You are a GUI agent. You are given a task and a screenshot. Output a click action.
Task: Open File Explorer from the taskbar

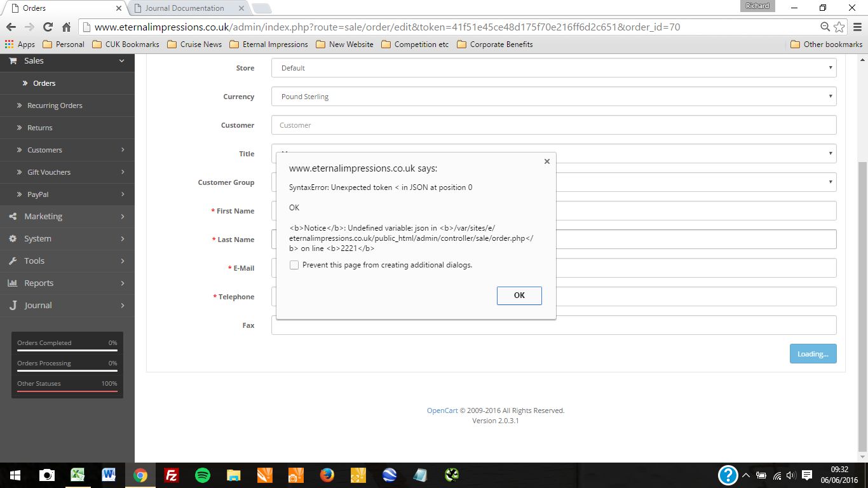pyautogui.click(x=233, y=475)
